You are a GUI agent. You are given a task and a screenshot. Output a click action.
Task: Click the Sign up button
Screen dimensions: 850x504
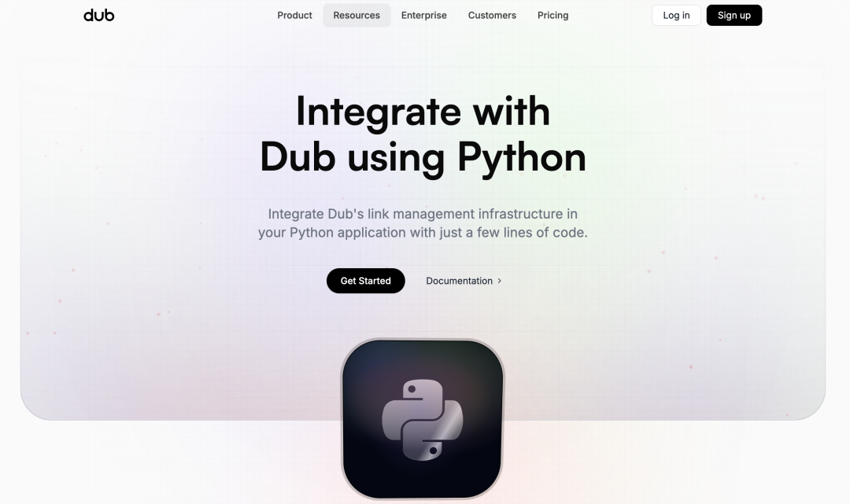click(x=734, y=15)
